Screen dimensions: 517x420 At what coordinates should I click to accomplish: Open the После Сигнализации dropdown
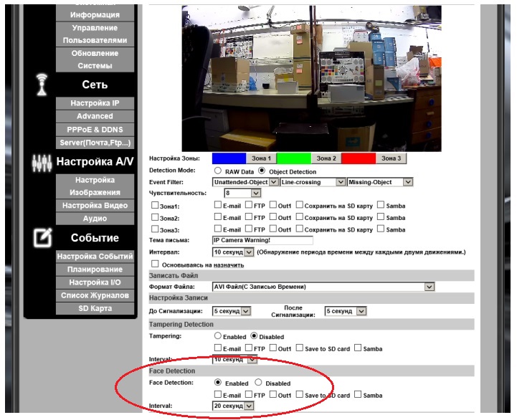pyautogui.click(x=345, y=311)
